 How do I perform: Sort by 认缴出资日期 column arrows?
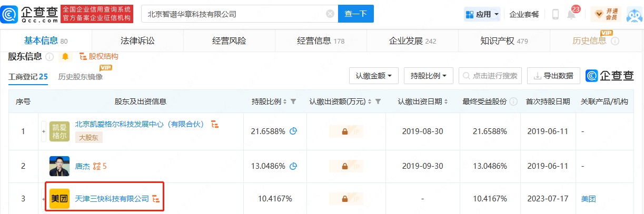tap(446, 101)
